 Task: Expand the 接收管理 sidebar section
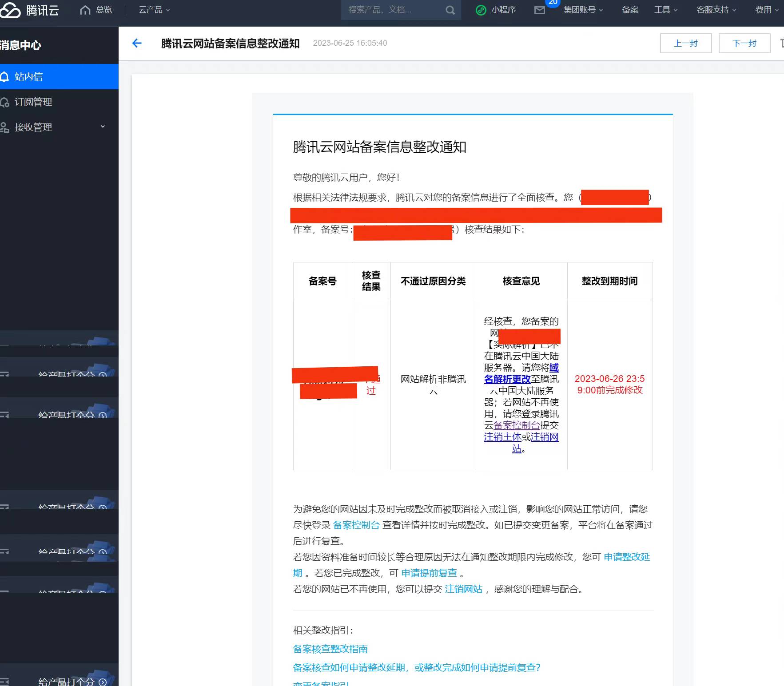click(x=59, y=127)
